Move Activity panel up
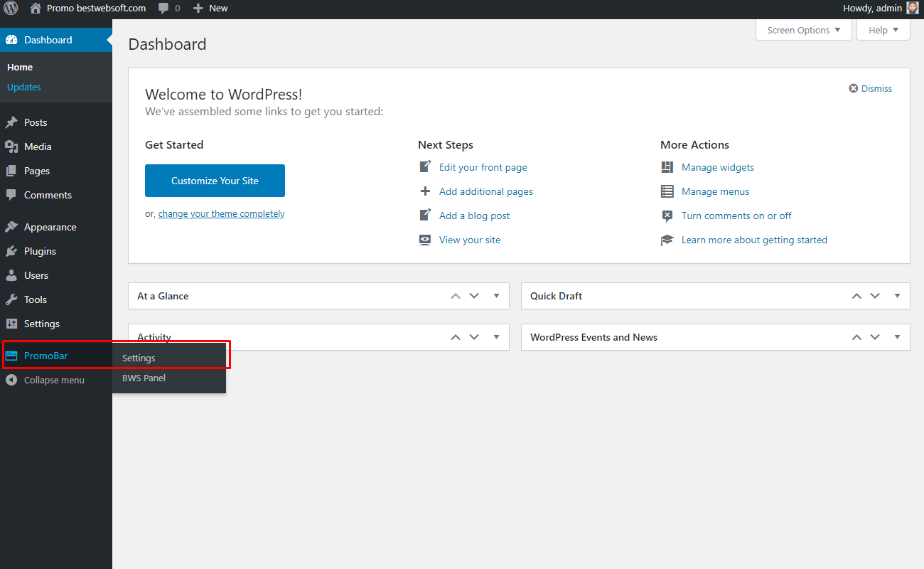This screenshot has height=569, width=924. click(456, 337)
